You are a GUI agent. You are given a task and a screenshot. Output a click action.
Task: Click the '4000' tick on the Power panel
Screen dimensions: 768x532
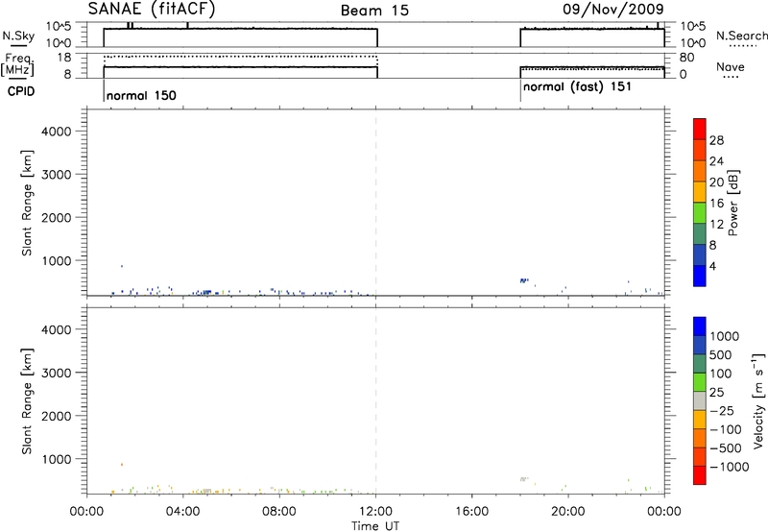pyautogui.click(x=56, y=132)
